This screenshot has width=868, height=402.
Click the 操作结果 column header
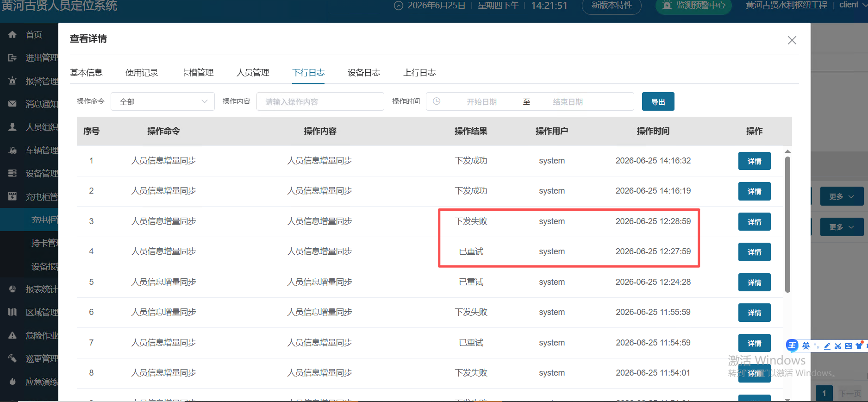point(471,131)
